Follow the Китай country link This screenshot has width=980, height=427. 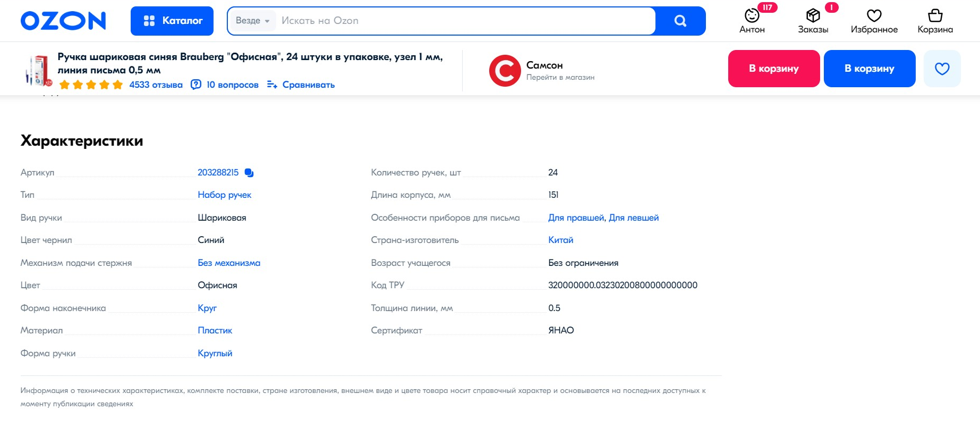point(560,240)
